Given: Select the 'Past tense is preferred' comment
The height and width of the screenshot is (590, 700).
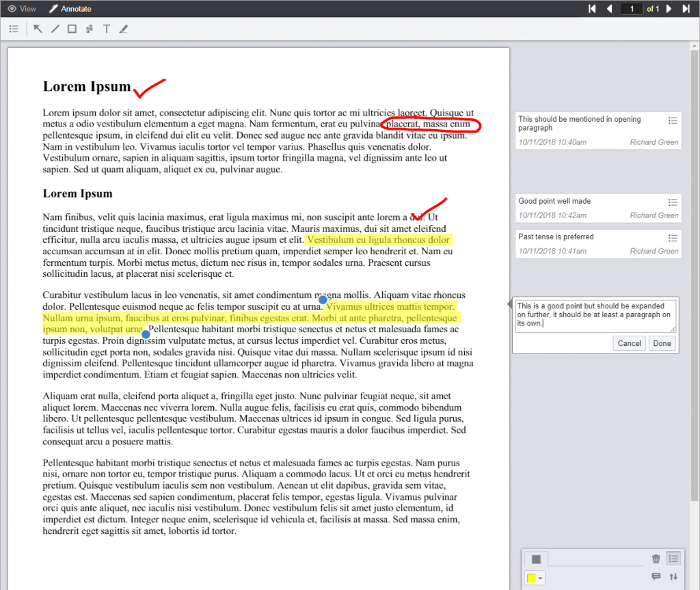Looking at the screenshot, I should coord(598,244).
